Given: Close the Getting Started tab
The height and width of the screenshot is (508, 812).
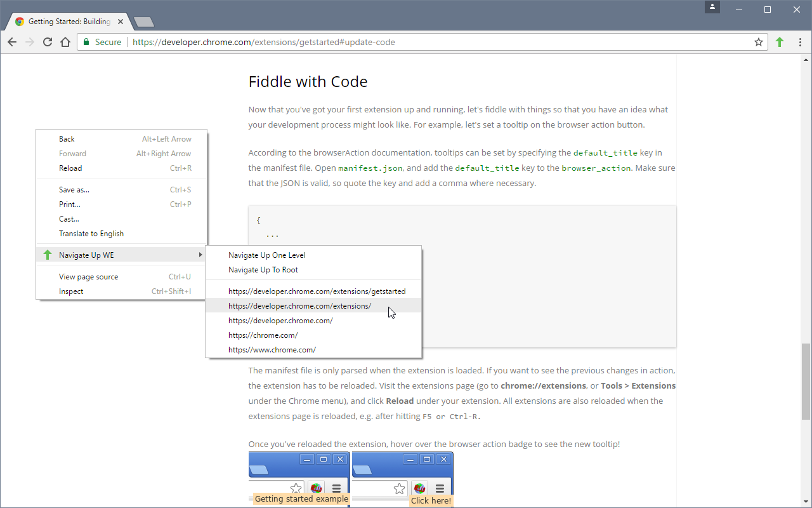Looking at the screenshot, I should tap(121, 22).
